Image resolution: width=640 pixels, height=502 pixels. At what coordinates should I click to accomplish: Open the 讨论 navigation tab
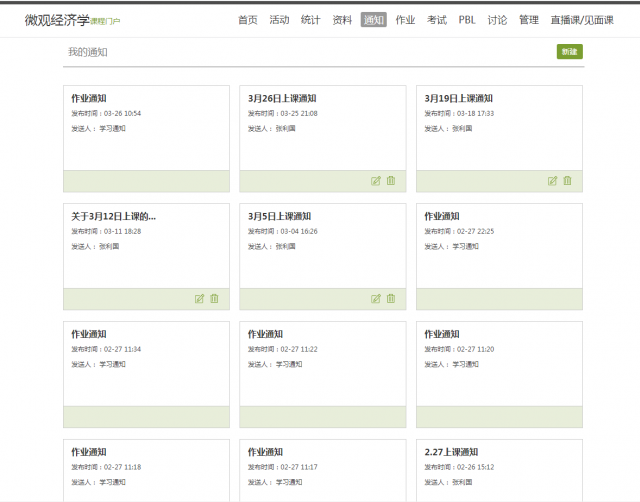coord(497,20)
